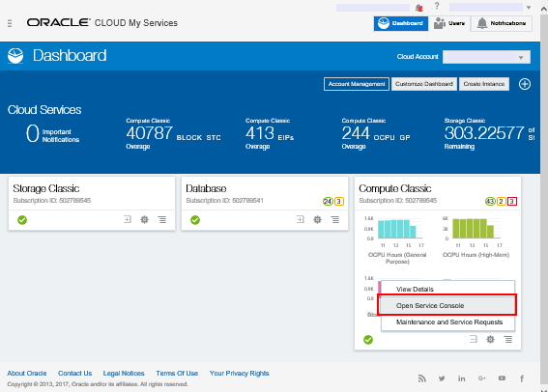Click Database gear settings icon
The image size is (548, 392).
[x=317, y=219]
